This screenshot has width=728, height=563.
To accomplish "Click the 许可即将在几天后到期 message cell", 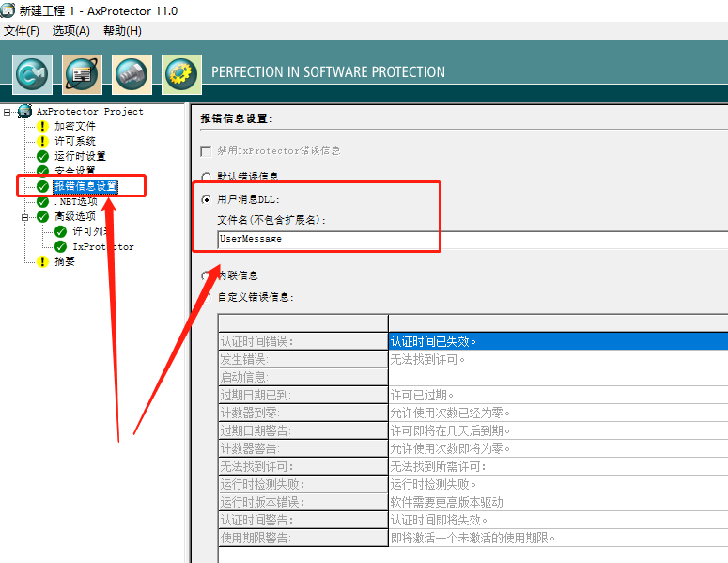I will coord(558,430).
